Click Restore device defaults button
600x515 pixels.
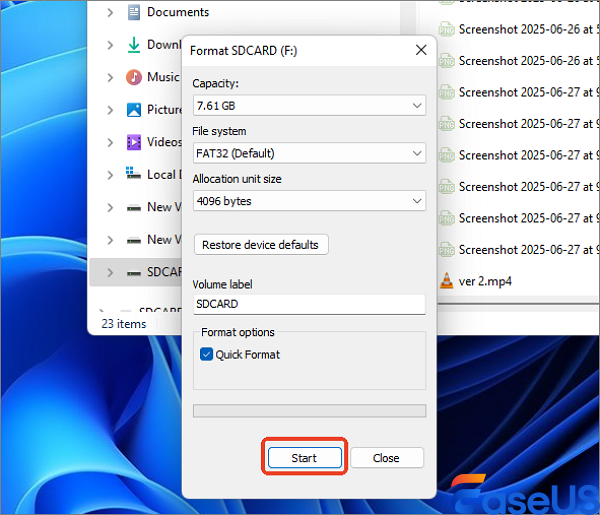[x=261, y=245]
